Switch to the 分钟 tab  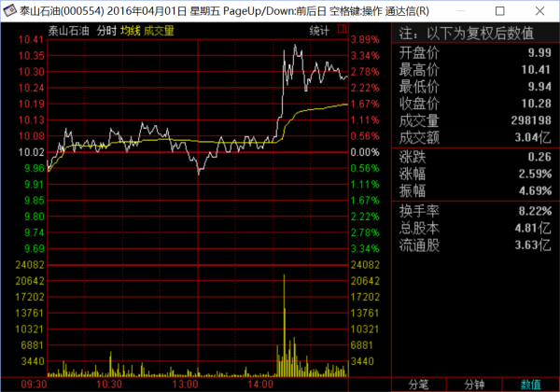tap(475, 384)
